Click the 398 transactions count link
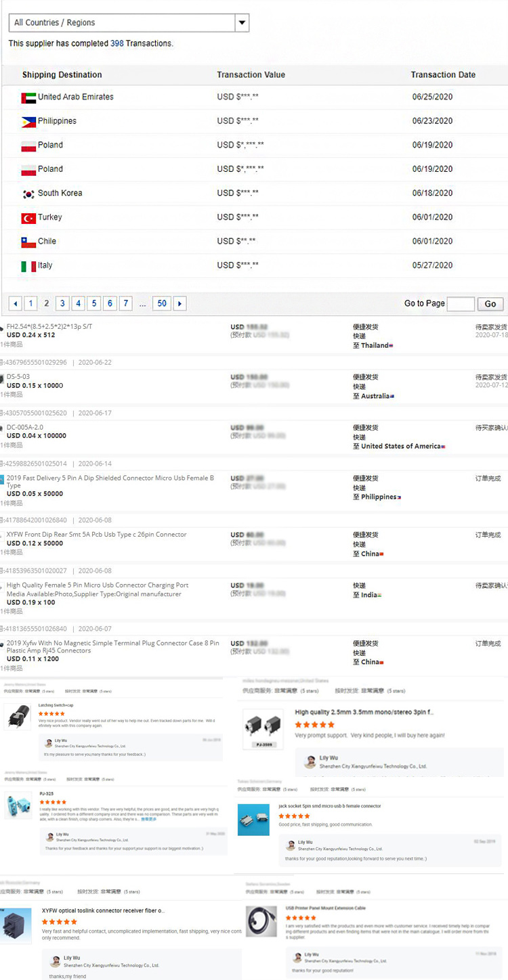Screen dimensions: 508x980 pos(117,43)
